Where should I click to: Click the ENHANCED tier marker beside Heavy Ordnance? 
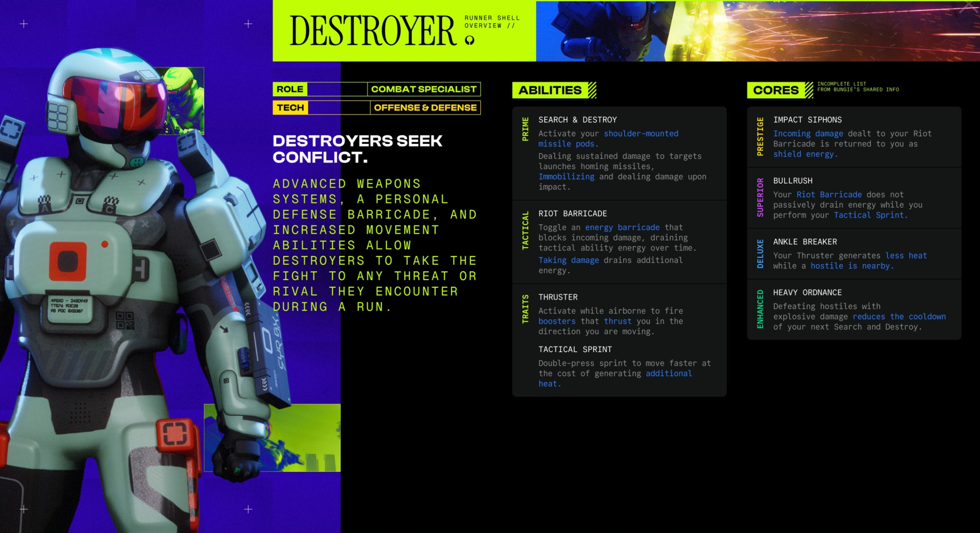[760, 310]
